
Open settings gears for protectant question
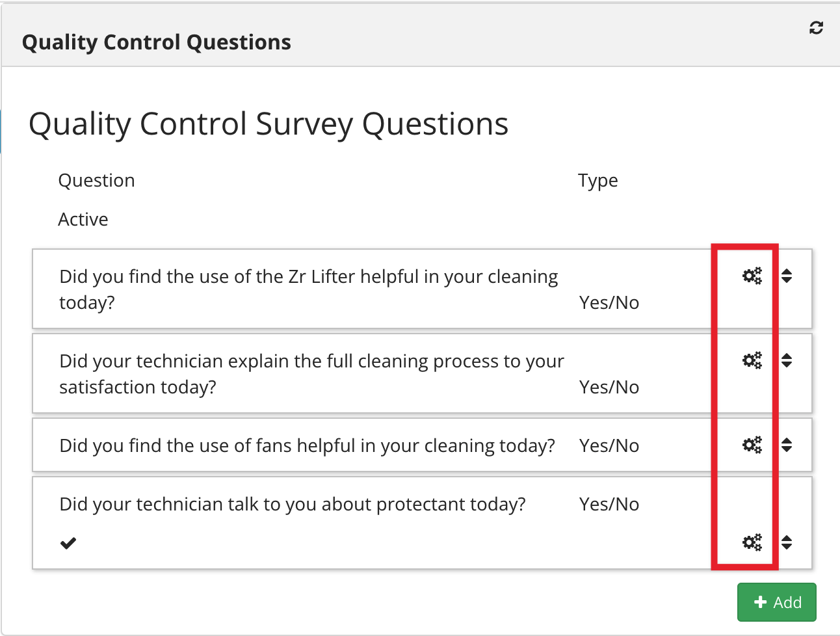(752, 542)
